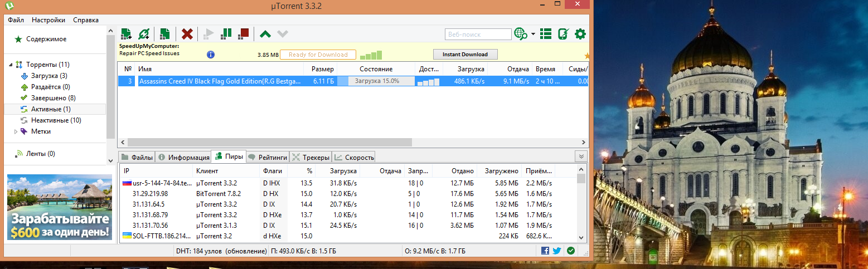Click the Загрузка 15.0% progress bar
Image resolution: width=868 pixels, height=269 pixels.
pos(377,81)
